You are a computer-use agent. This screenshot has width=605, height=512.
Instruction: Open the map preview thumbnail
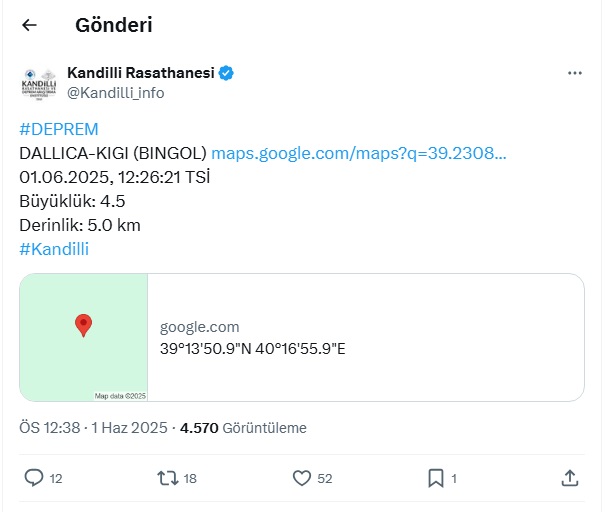click(84, 337)
